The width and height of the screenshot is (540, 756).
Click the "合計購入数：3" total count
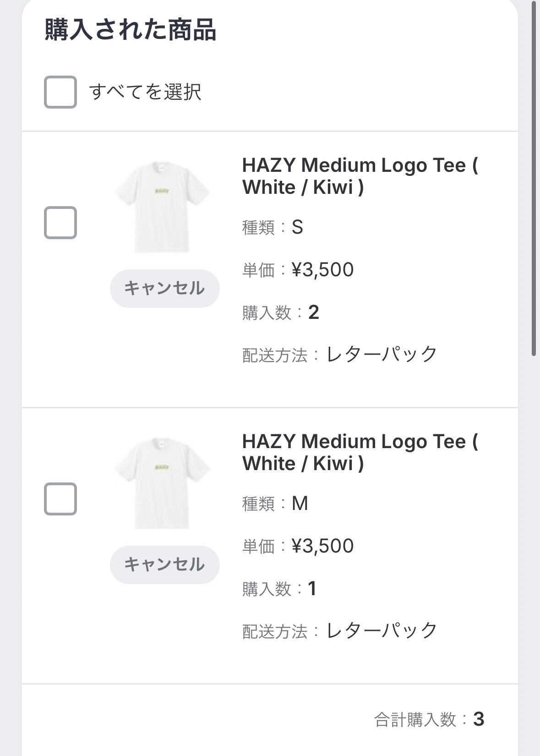point(429,719)
